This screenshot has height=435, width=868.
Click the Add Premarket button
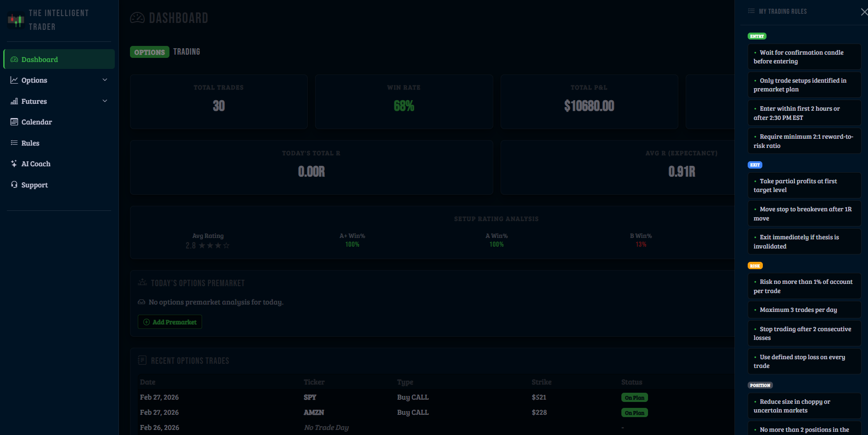169,322
